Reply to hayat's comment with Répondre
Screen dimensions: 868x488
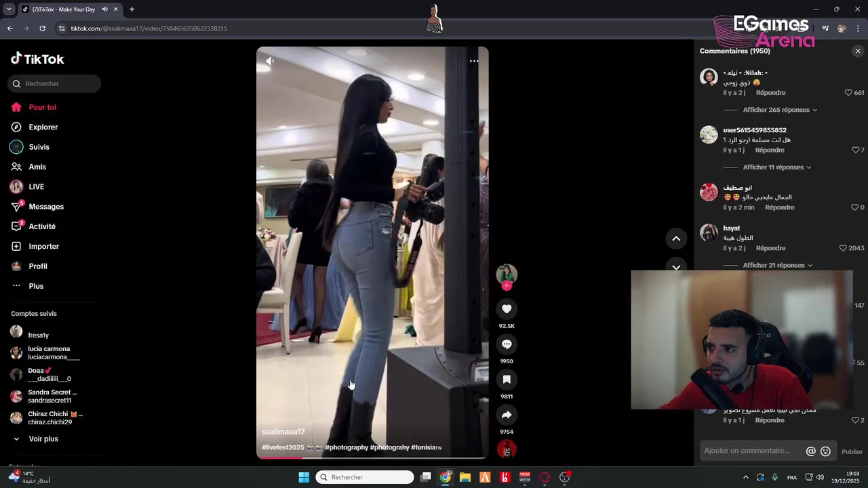pyautogui.click(x=770, y=249)
